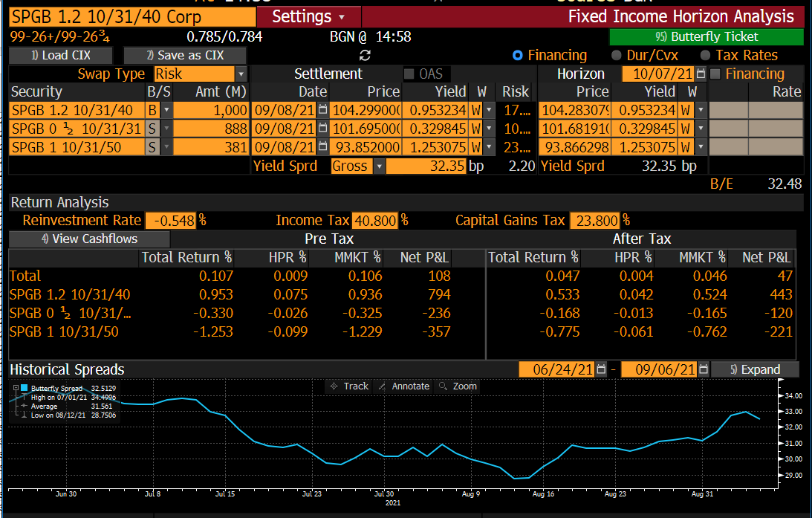Viewport: 812px width, 518px height.
Task: Open calendar for SPGB 1.2 10/31/40 settlement date
Action: pos(322,110)
